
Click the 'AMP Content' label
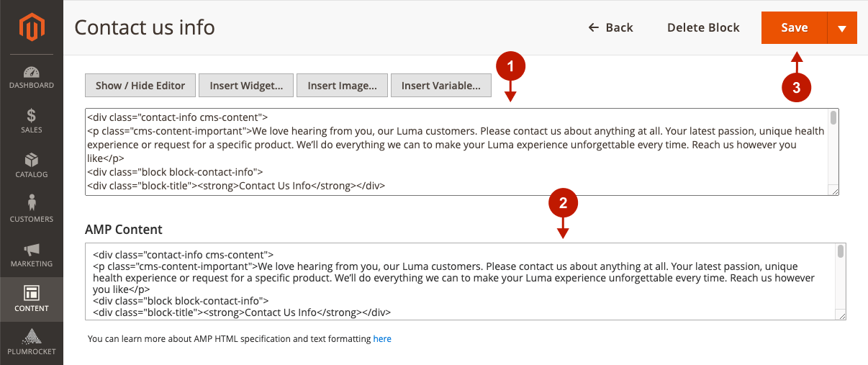click(124, 230)
